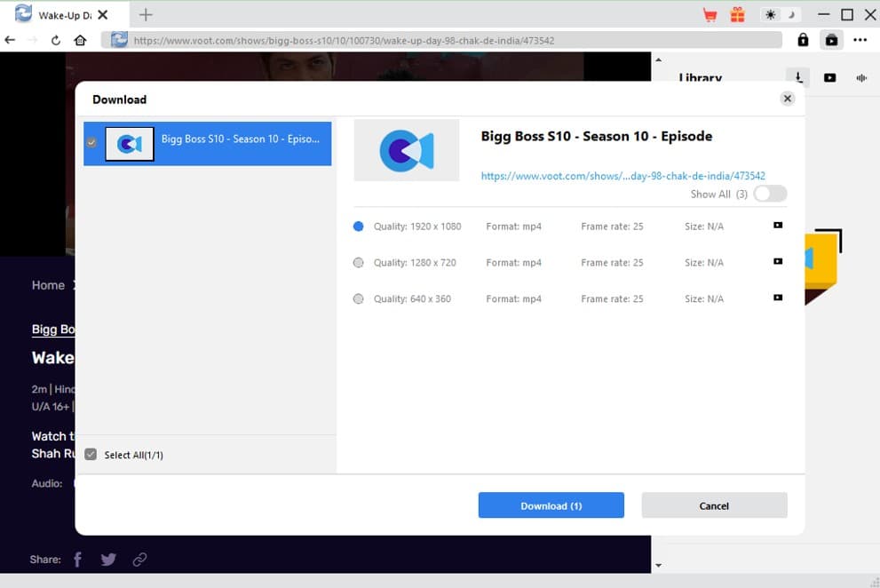This screenshot has height=588, width=880.
Task: Click the padlock icon beside address bar
Action: pos(803,40)
